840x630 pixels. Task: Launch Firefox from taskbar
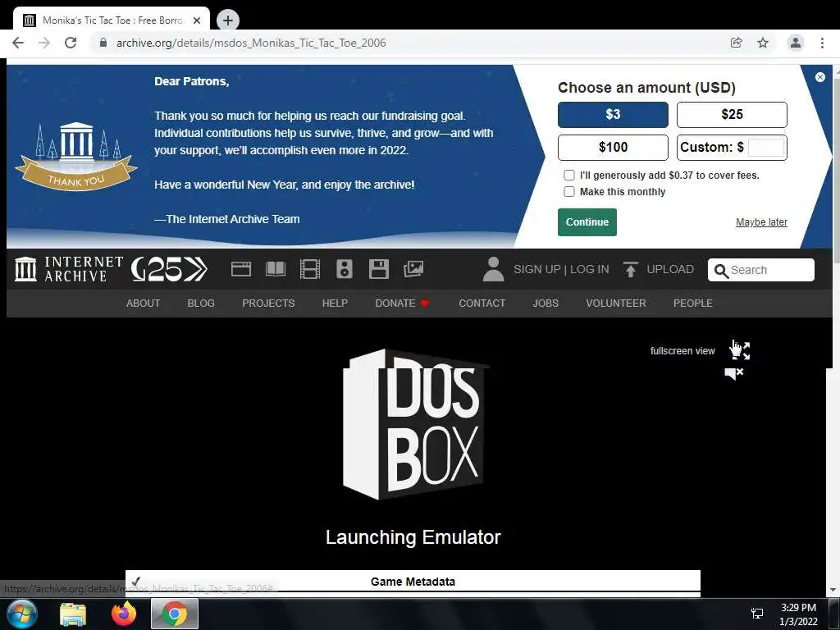(x=124, y=614)
